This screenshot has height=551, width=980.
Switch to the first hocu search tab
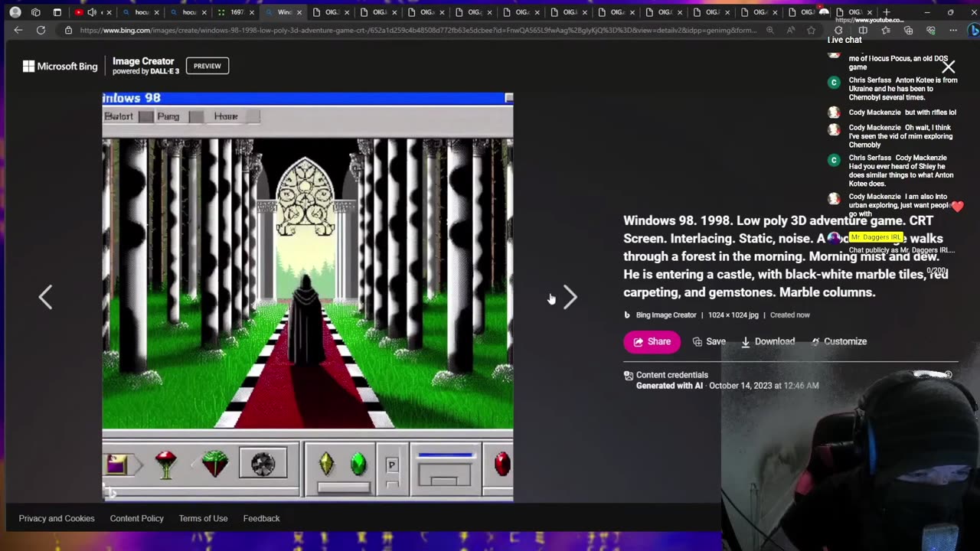pos(141,12)
